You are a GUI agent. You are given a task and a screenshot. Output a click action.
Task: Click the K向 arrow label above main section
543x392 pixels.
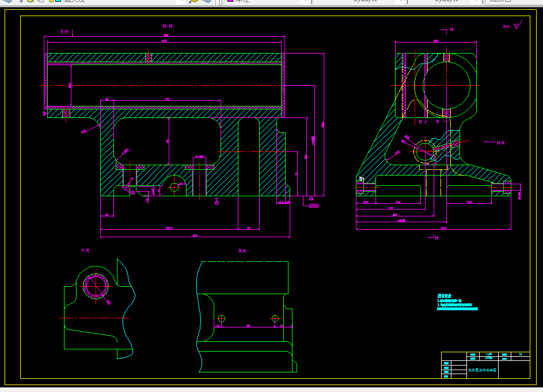pyautogui.click(x=64, y=32)
